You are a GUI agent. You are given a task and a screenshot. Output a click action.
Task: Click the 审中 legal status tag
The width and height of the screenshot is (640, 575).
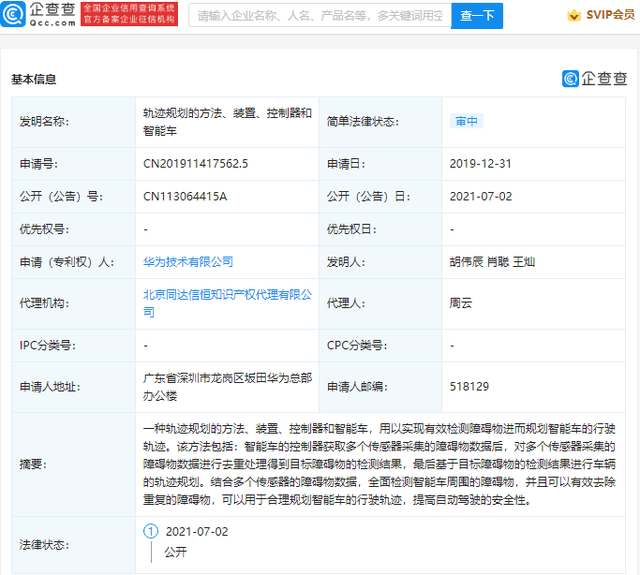click(x=467, y=121)
